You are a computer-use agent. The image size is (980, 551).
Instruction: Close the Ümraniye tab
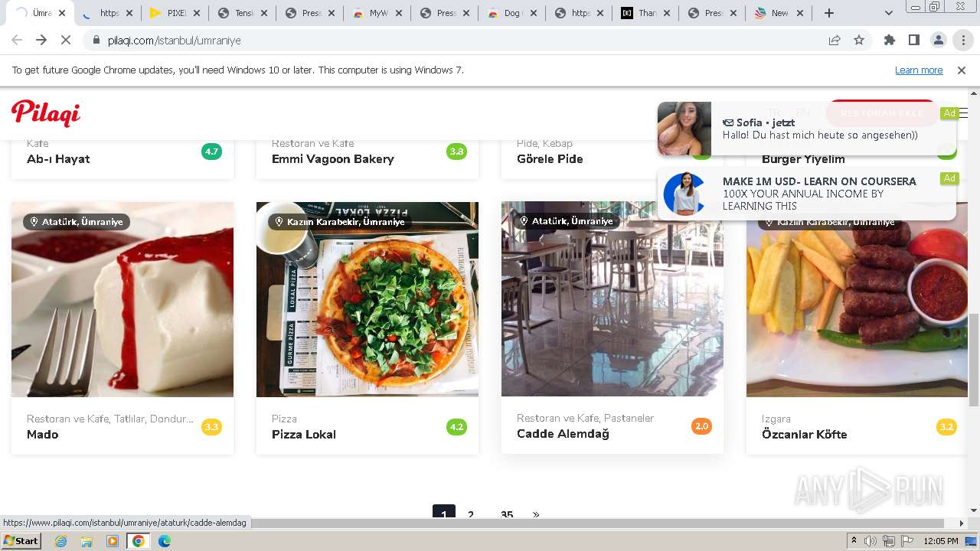point(62,13)
